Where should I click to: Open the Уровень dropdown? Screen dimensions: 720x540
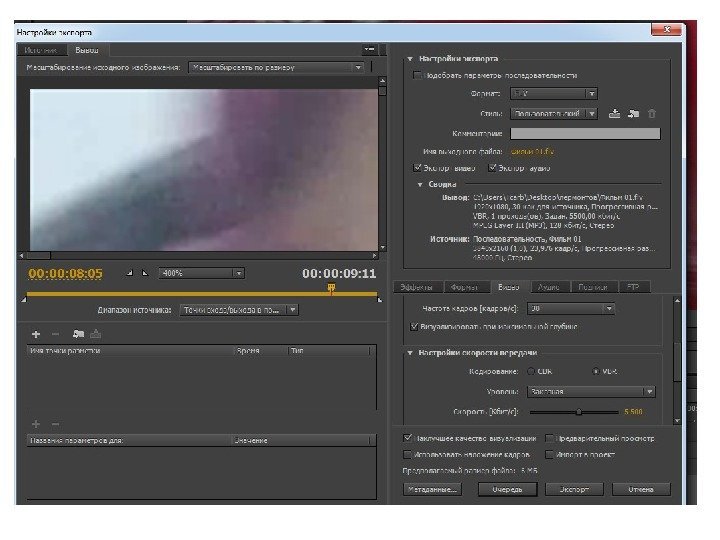coord(591,392)
